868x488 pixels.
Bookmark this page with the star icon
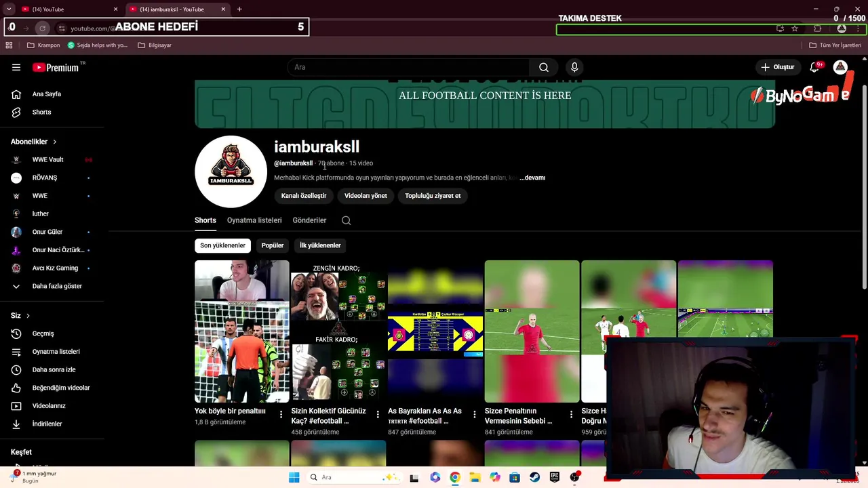[795, 28]
